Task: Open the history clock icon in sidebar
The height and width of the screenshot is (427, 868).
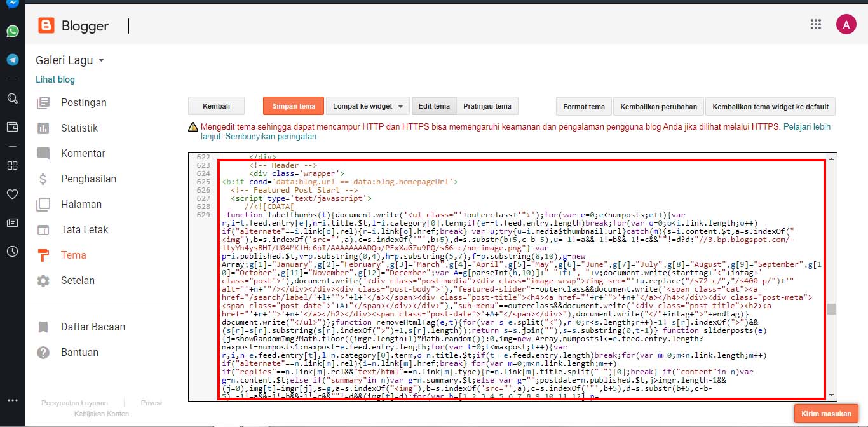Action: [13, 251]
